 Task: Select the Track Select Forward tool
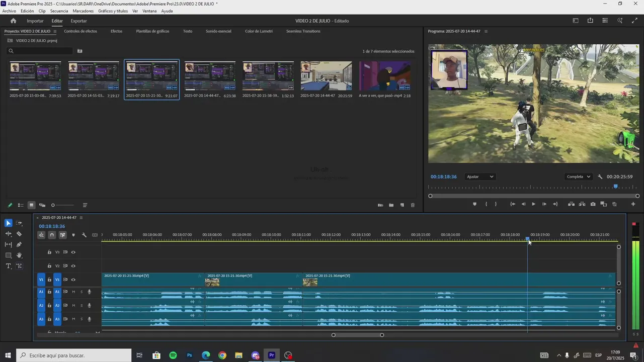[x=19, y=223]
